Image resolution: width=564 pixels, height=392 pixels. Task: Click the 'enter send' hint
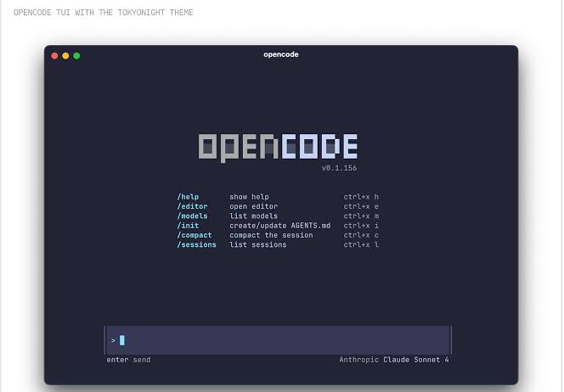[128, 360]
